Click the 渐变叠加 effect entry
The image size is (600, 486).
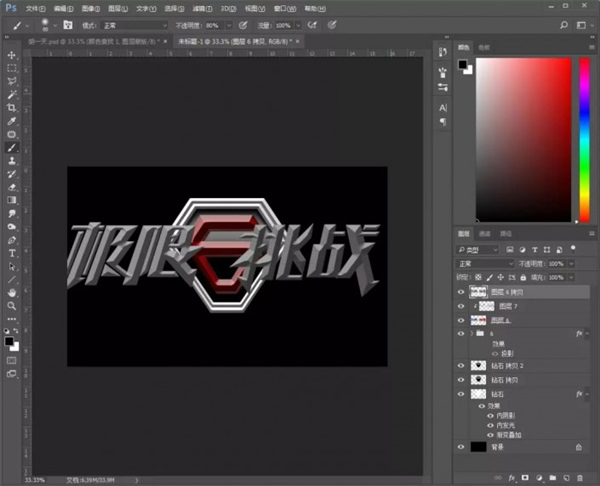pyautogui.click(x=509, y=435)
